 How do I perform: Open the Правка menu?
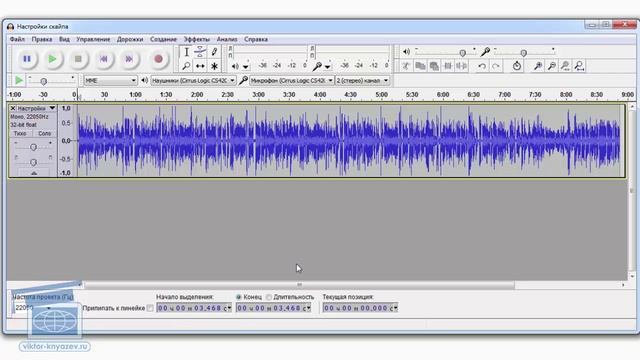(42, 39)
